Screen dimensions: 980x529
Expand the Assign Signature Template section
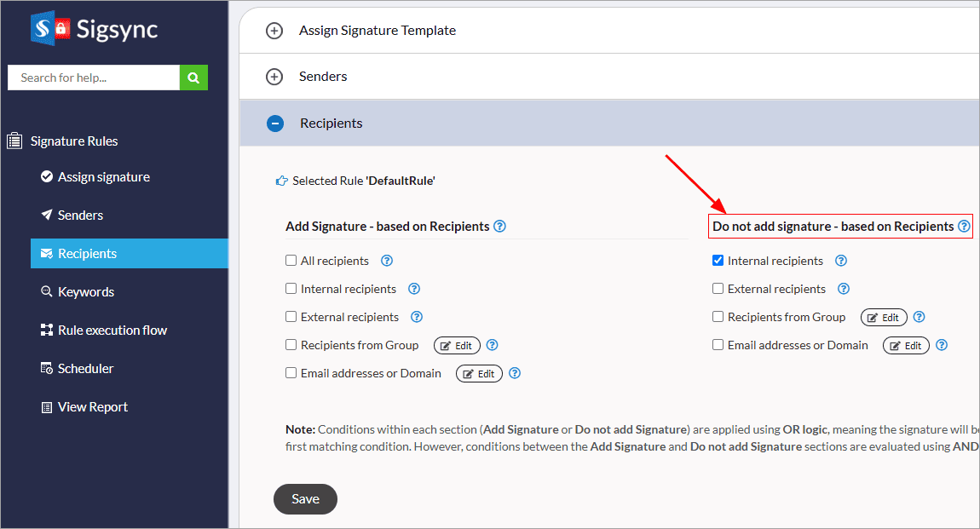pyautogui.click(x=274, y=31)
